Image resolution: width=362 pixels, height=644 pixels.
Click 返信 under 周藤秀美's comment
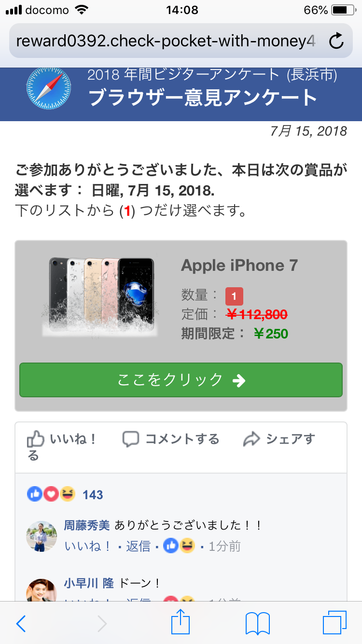[x=138, y=546]
